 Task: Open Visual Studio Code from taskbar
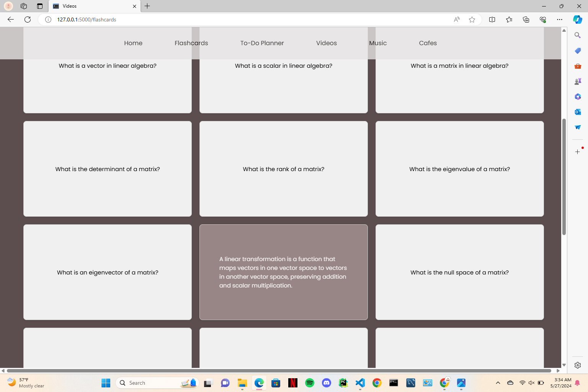[x=360, y=383]
